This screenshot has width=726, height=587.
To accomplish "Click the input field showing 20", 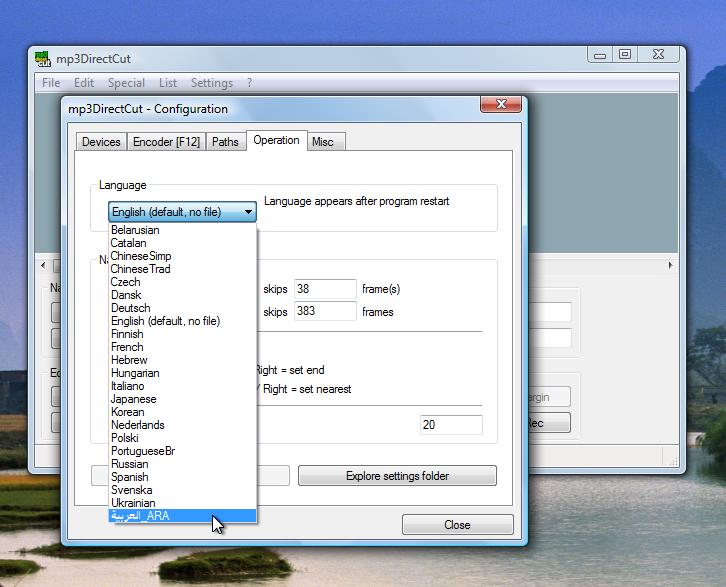I will point(451,425).
